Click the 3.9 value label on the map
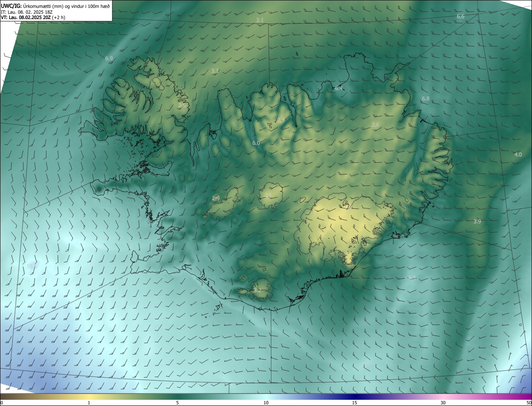This screenshot has height=406, width=532. coord(477,221)
